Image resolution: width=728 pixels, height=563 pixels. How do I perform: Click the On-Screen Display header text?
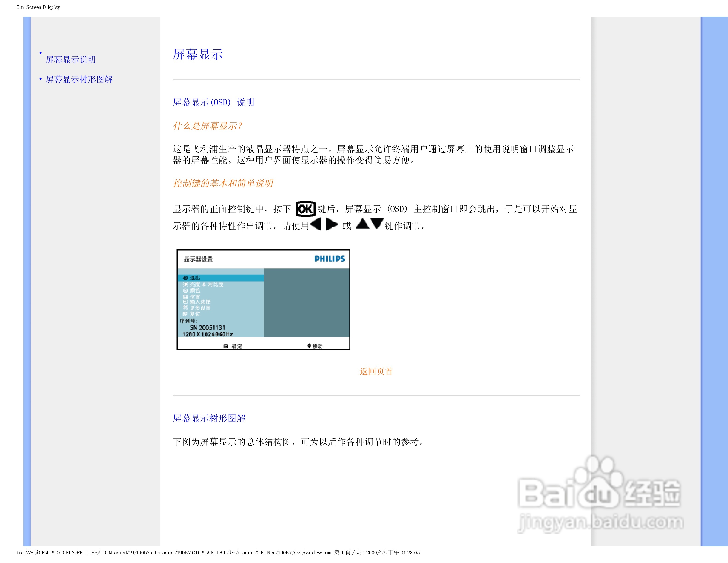click(x=38, y=7)
